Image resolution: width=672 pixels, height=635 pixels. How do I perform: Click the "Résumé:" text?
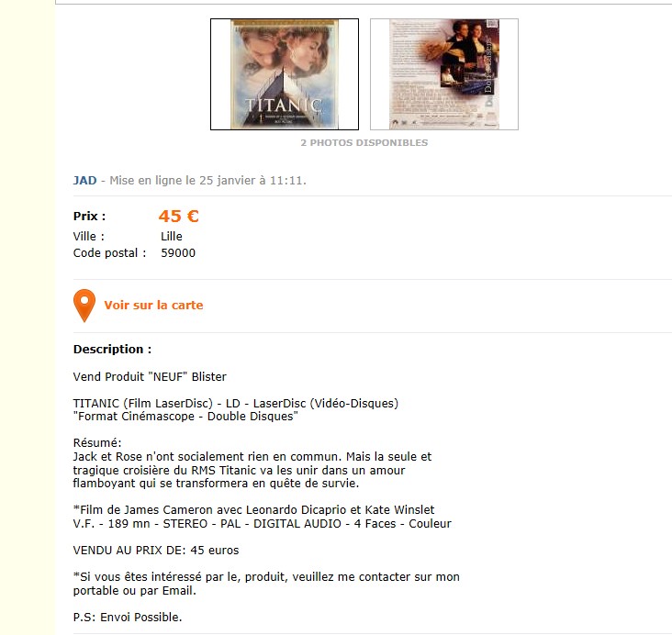97,443
